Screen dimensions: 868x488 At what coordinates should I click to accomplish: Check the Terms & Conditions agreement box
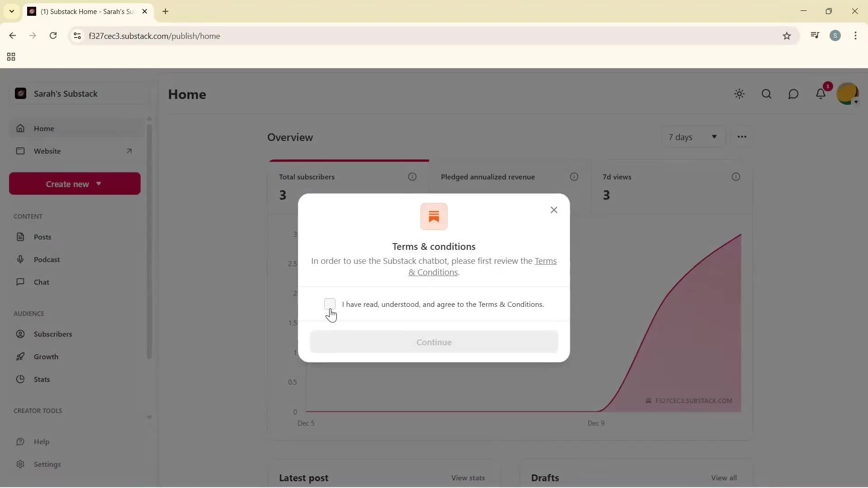[330, 304]
